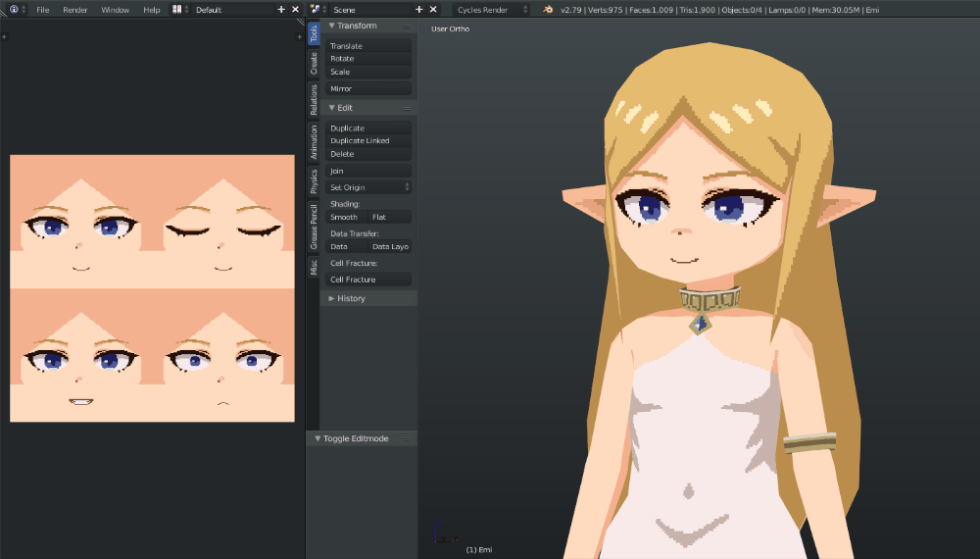Screen dimensions: 980x559
Task: Collapse the Edit panel
Action: [332, 108]
